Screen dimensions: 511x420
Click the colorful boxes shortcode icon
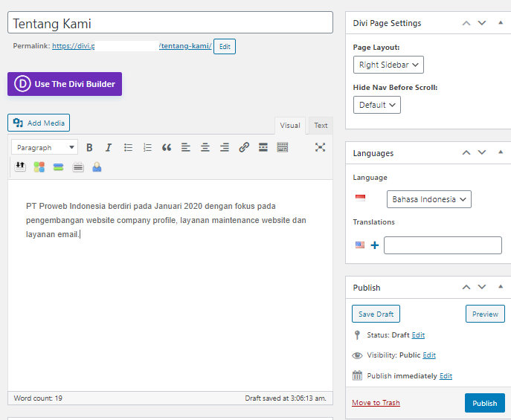(x=39, y=167)
